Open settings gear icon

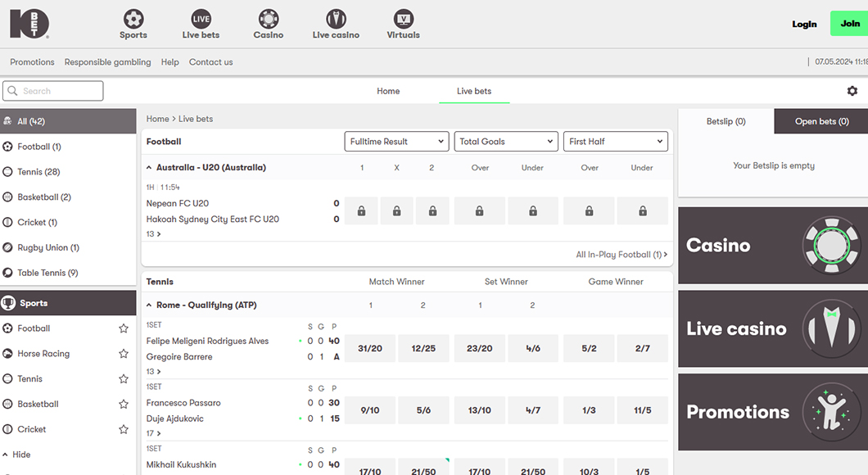[852, 91]
